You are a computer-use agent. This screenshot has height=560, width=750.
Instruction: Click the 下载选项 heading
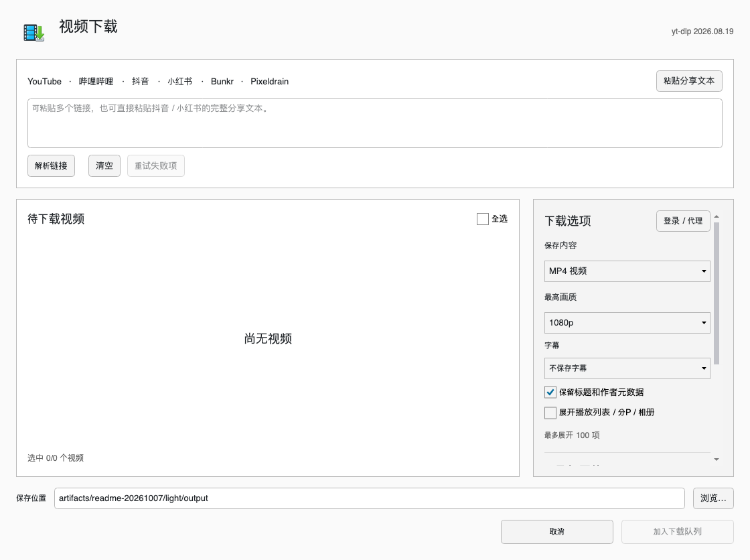[568, 220]
